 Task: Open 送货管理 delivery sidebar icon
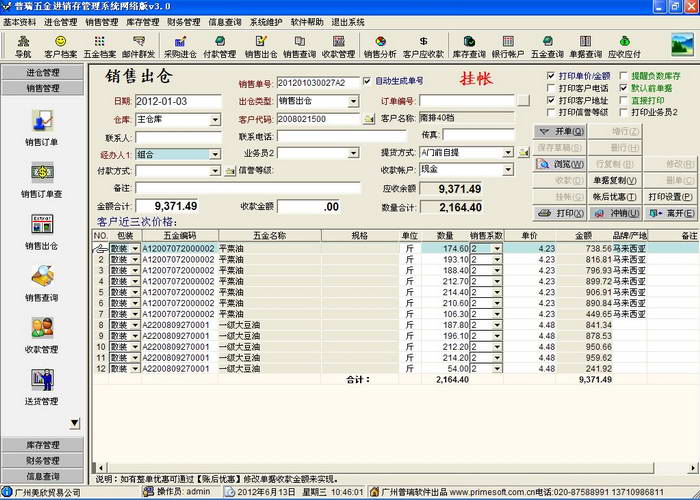click(x=42, y=387)
